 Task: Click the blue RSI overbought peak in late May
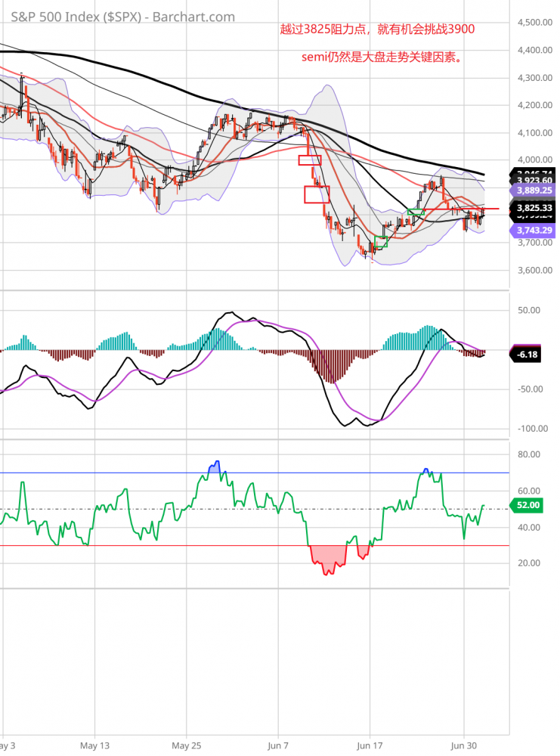(214, 467)
